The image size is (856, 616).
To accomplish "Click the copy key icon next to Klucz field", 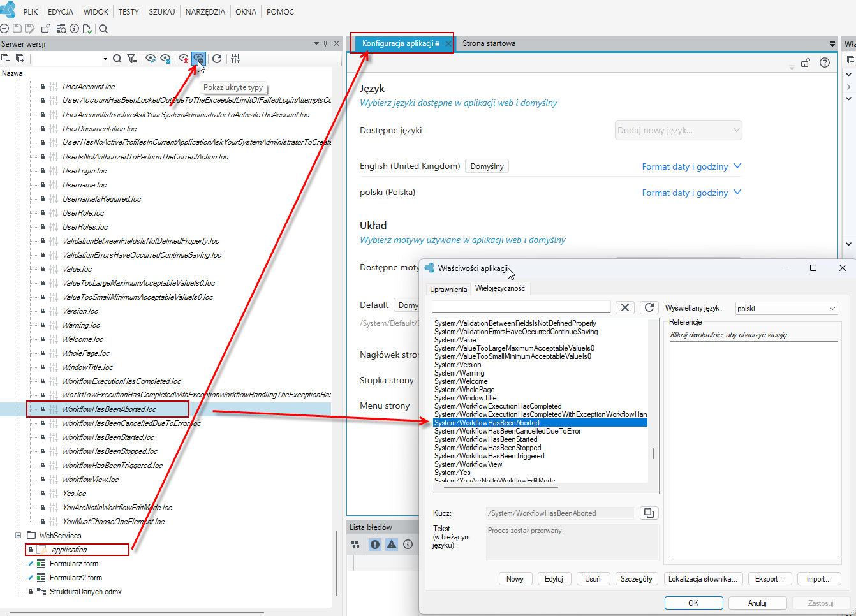I will pyautogui.click(x=649, y=513).
